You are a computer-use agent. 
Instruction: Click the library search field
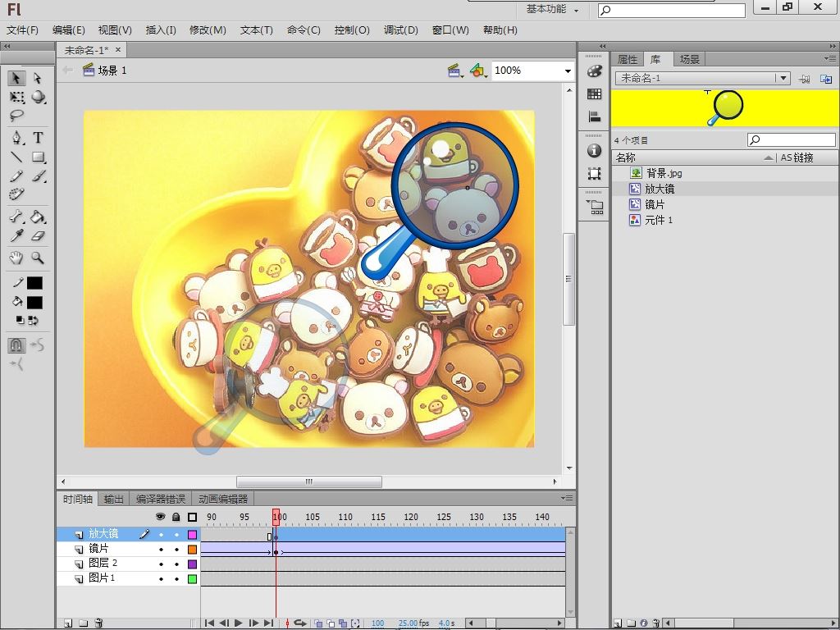(x=791, y=140)
